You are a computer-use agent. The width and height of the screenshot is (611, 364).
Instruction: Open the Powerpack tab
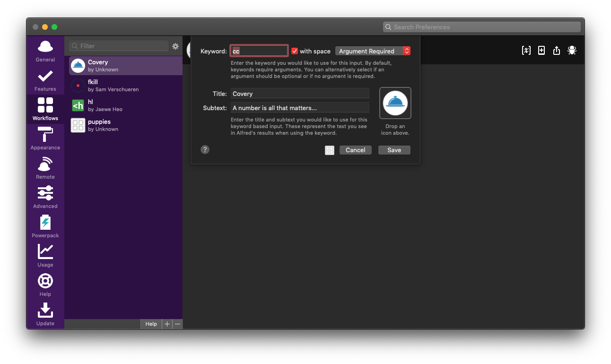(45, 227)
